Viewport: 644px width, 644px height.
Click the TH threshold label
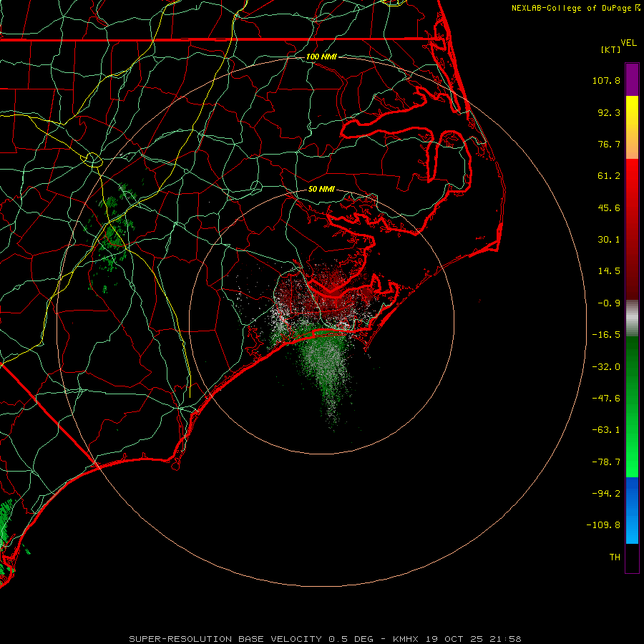click(x=615, y=557)
